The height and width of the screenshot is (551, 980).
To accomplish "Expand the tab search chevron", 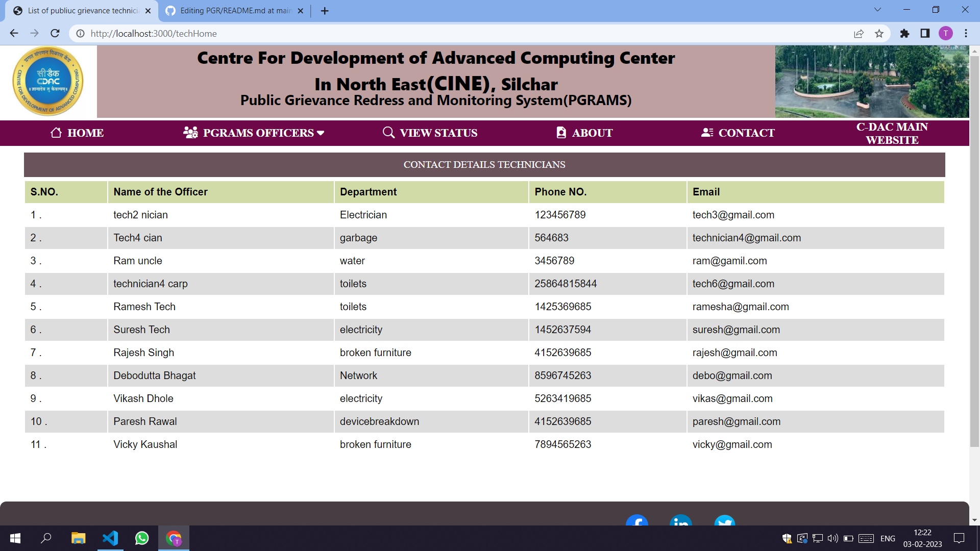I will coord(877,10).
